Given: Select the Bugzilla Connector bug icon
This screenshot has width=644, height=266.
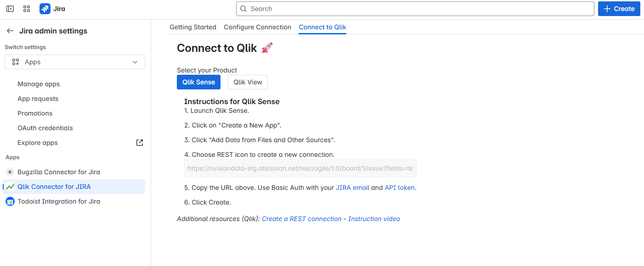Looking at the screenshot, I should pyautogui.click(x=10, y=172).
